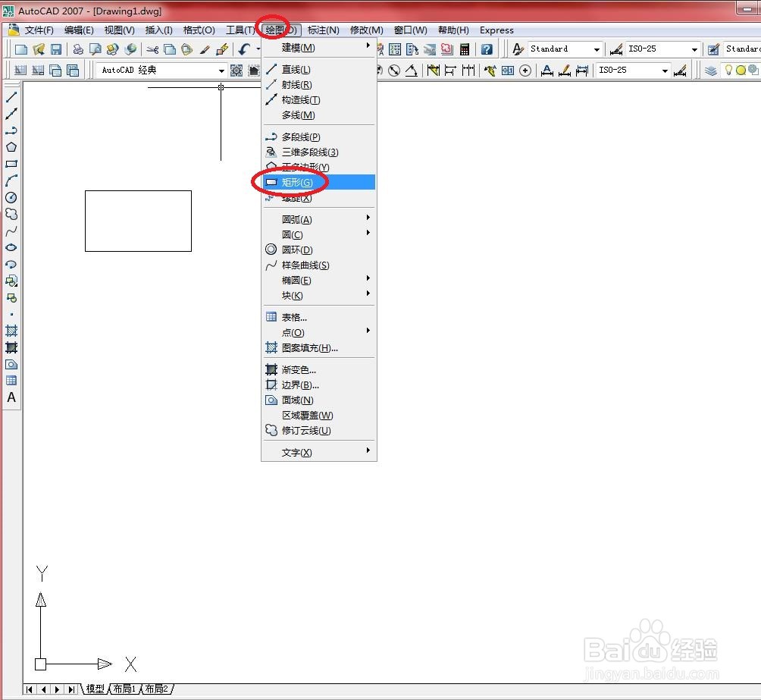Select the Polygon tool in left toolbar
Image resolution: width=761 pixels, height=700 pixels.
(x=11, y=147)
